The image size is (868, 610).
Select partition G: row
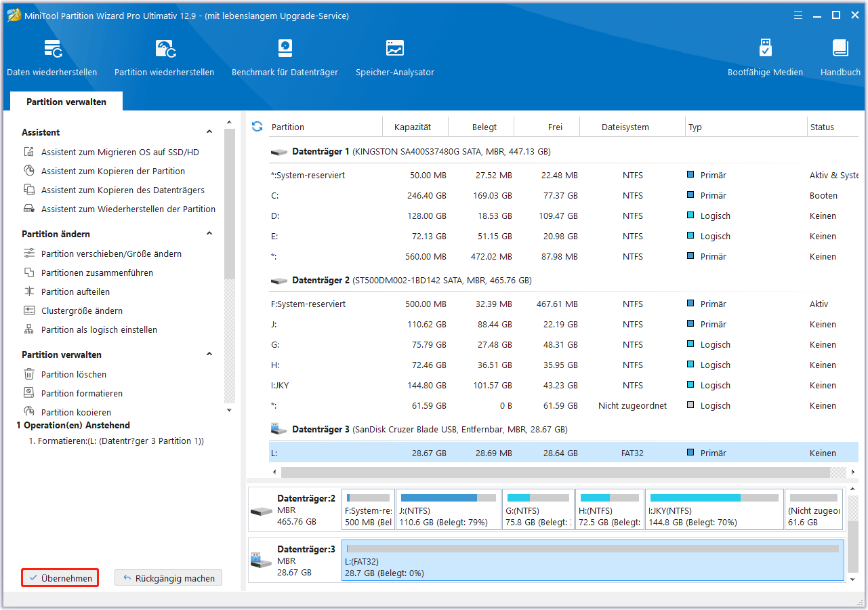click(x=564, y=345)
